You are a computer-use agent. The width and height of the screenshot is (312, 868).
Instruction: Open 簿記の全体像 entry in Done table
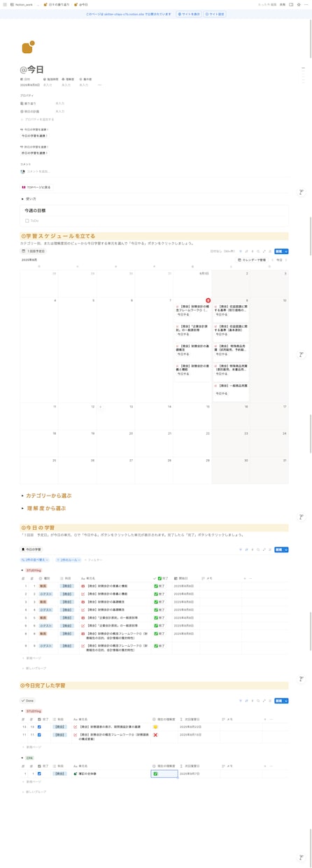click(x=87, y=773)
